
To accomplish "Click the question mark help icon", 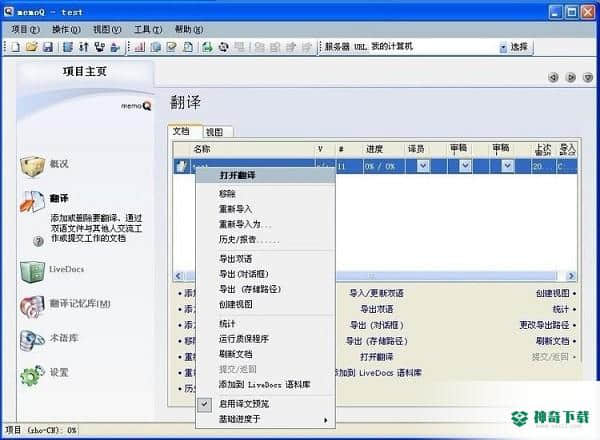I will click(x=38, y=241).
